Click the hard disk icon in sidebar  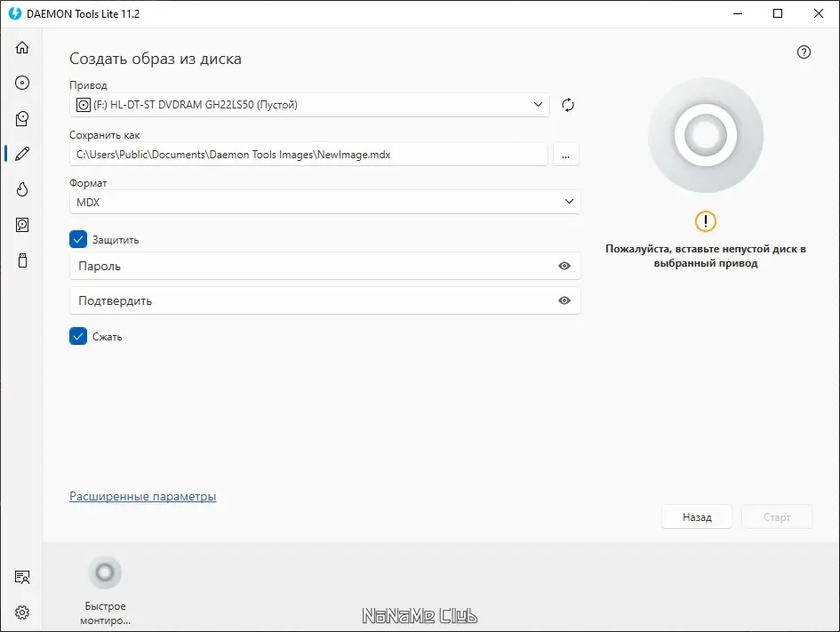22,225
